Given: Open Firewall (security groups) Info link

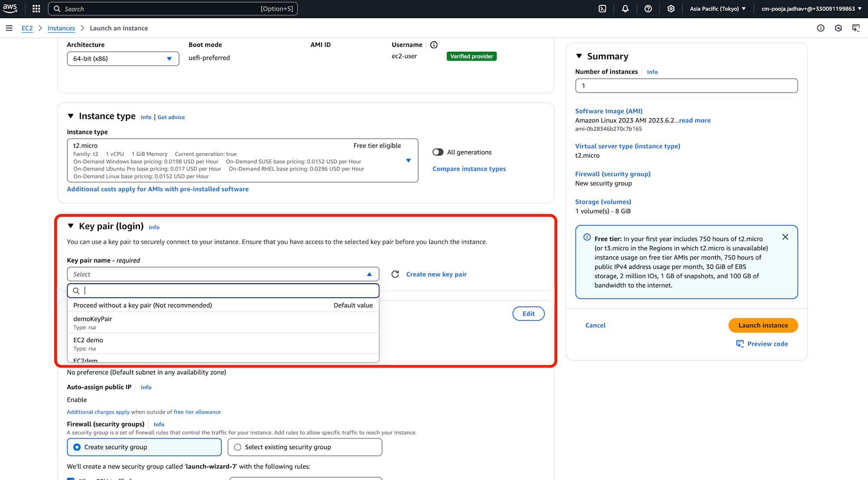Looking at the screenshot, I should 159,424.
